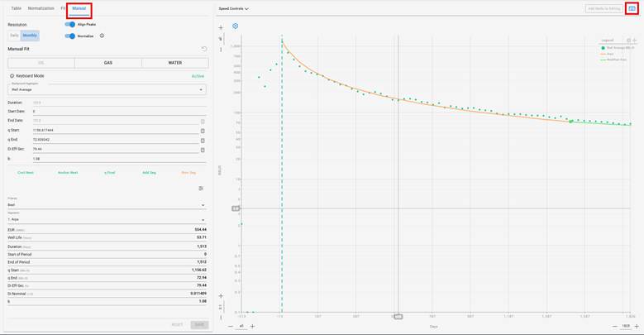The image size is (644, 335).
Task: Click the icon at end of End Date row
Action: [203, 122]
